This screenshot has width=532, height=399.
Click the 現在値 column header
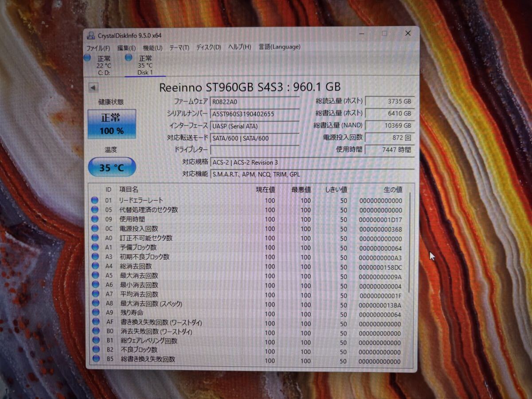click(x=265, y=189)
